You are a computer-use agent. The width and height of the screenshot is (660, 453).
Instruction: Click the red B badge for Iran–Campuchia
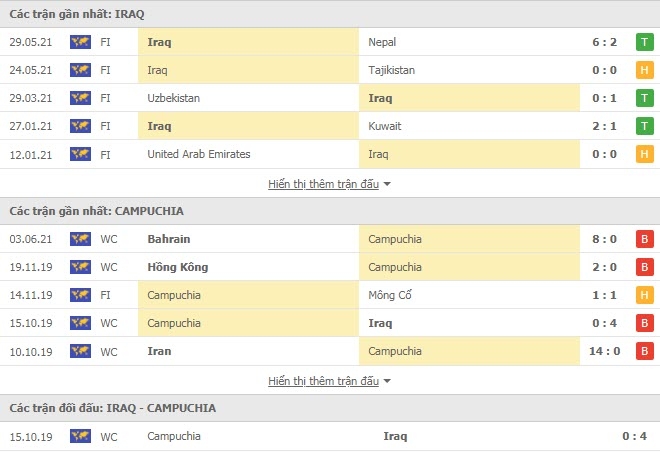(x=644, y=351)
